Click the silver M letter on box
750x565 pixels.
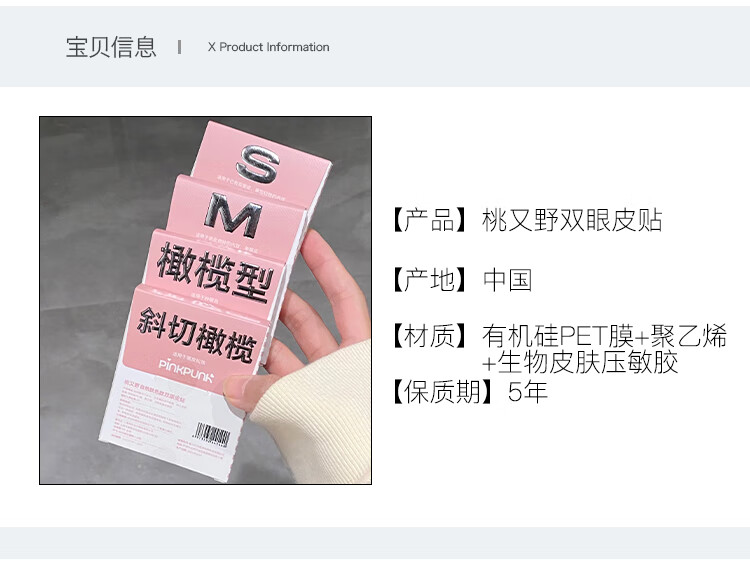(x=232, y=215)
